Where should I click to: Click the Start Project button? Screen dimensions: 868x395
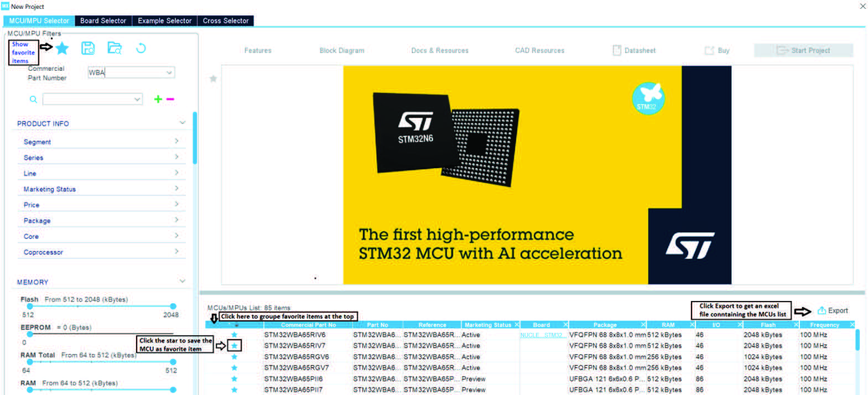coord(803,50)
